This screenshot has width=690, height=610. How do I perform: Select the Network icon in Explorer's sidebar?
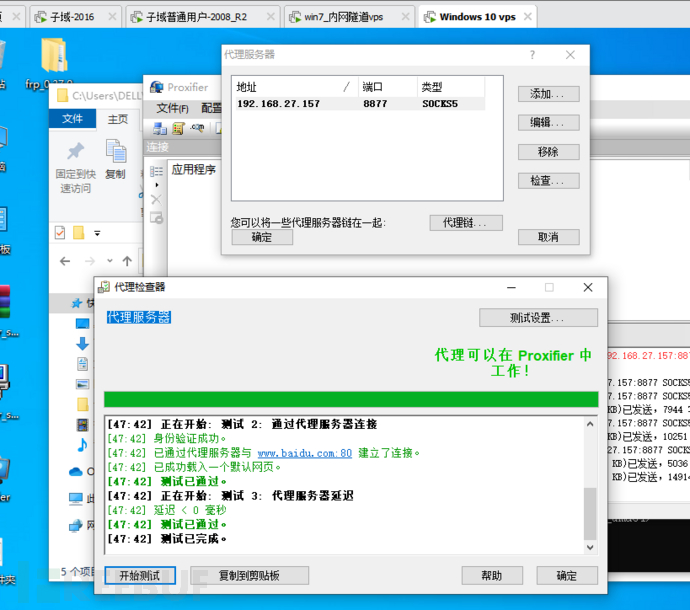coord(76,525)
